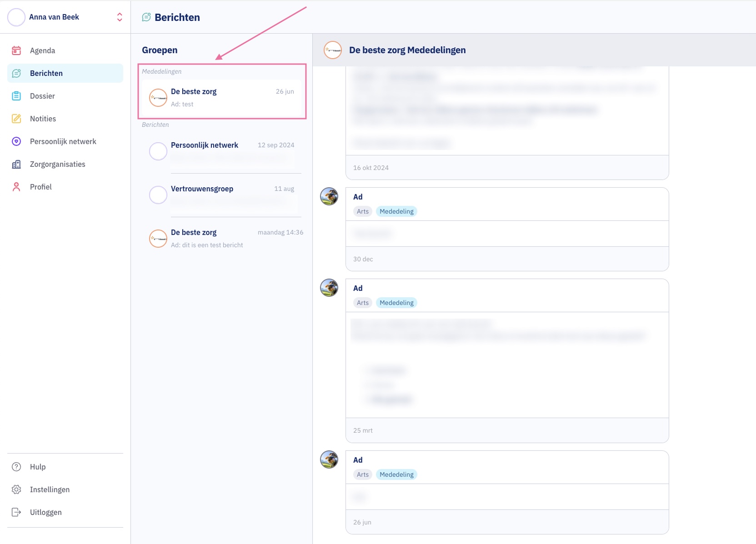Click the '26 jun' message footer date
This screenshot has height=544, width=756.
tap(362, 522)
